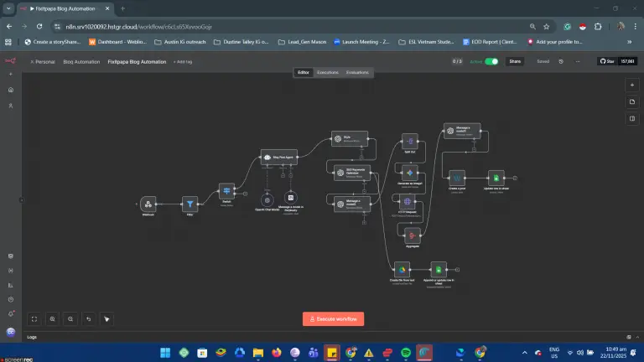Image resolution: width=644 pixels, height=362 pixels.
Task: Click the fit-to-view canvas button
Action: (34, 318)
